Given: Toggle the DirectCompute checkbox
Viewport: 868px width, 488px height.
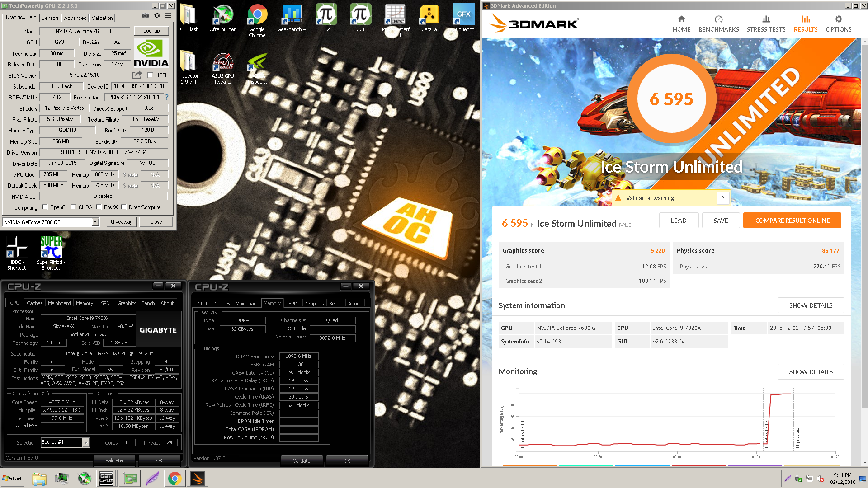Looking at the screenshot, I should (x=123, y=207).
